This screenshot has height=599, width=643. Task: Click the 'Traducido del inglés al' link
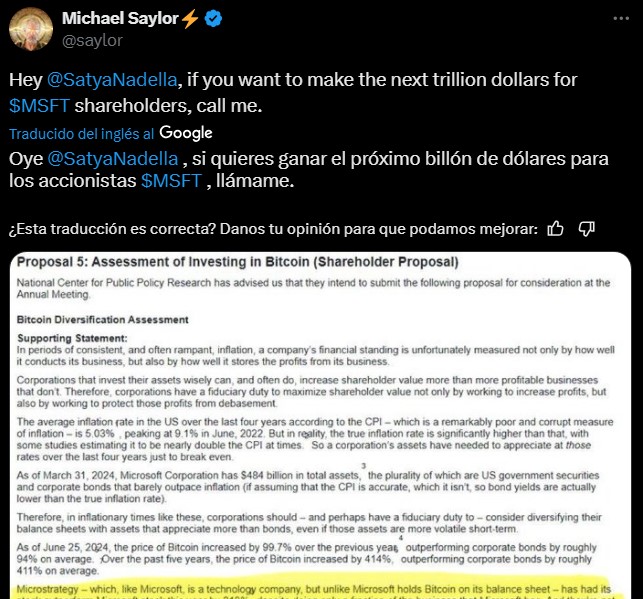82,134
